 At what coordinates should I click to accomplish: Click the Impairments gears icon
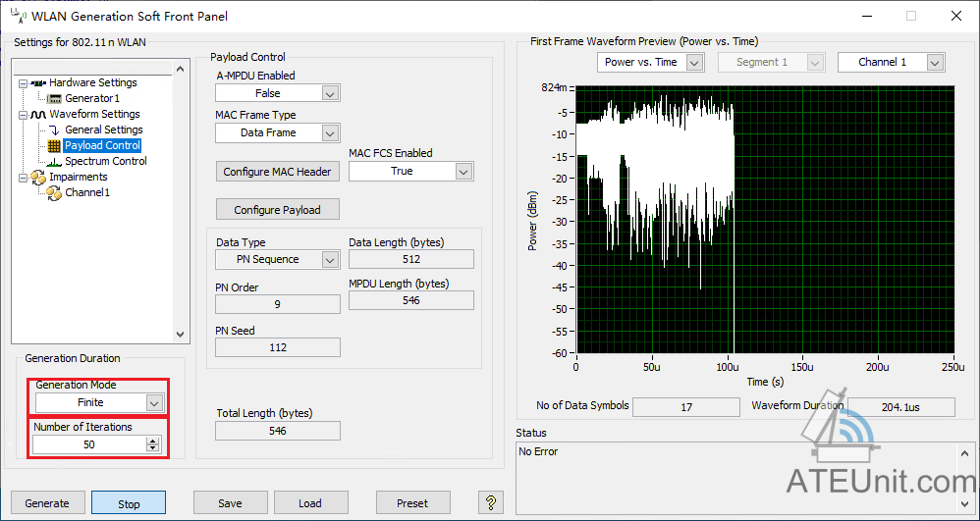(x=38, y=177)
